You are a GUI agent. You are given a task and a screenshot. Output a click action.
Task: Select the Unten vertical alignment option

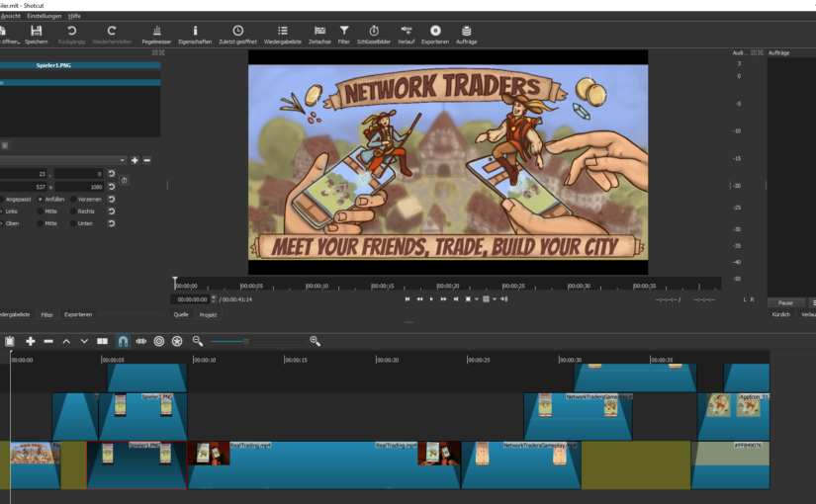[x=82, y=223]
